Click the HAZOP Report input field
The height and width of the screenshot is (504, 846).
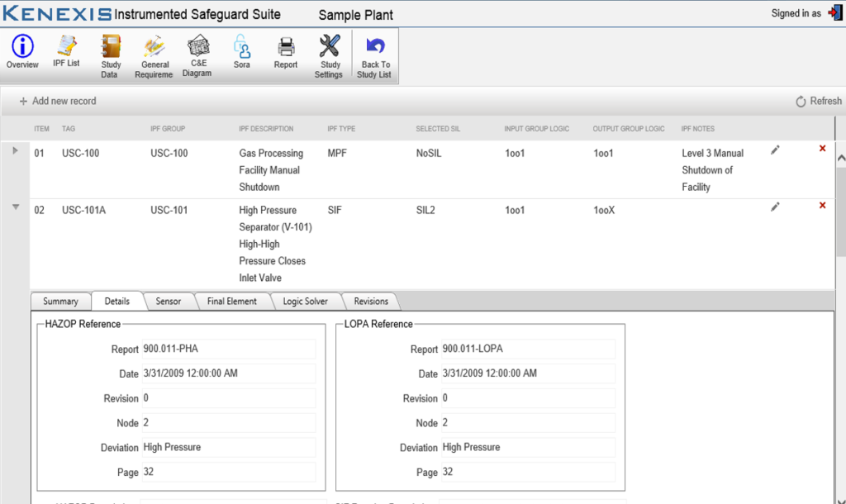click(x=228, y=349)
